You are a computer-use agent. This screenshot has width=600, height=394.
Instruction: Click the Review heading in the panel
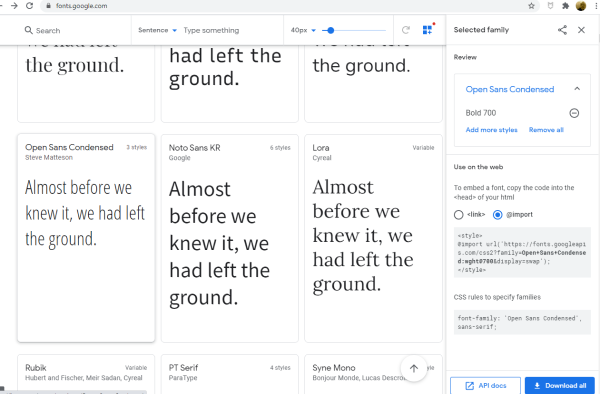coord(465,57)
